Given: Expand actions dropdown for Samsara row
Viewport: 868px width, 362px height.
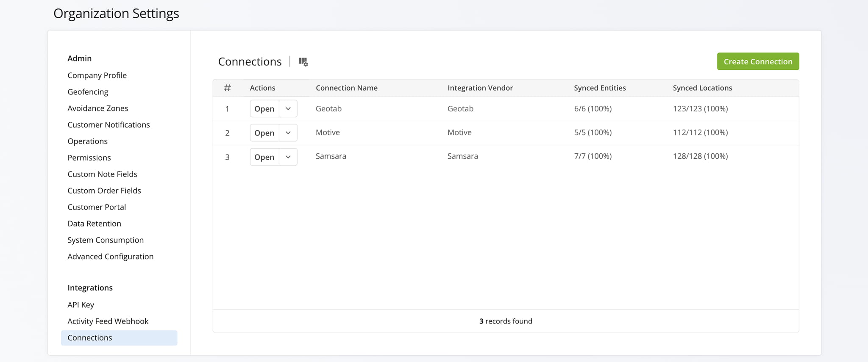Looking at the screenshot, I should (x=288, y=157).
